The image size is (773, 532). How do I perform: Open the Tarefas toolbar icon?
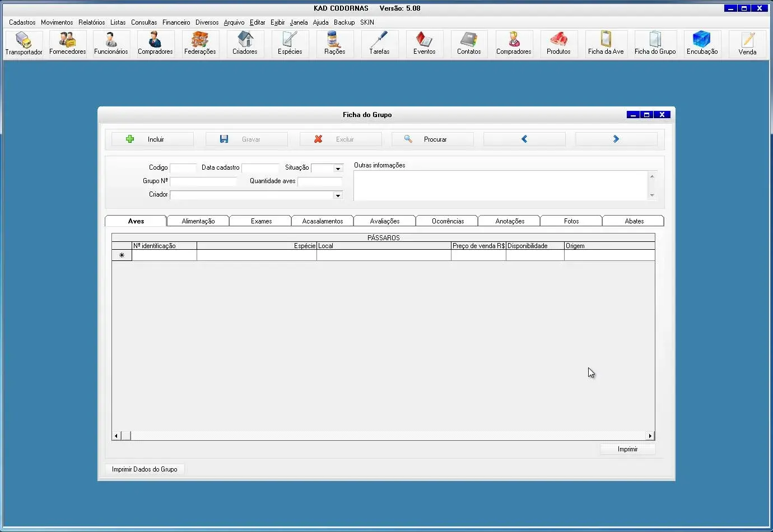point(379,44)
